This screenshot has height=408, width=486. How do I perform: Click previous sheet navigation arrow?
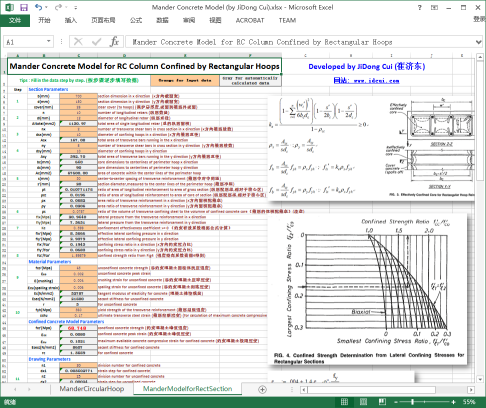[15, 389]
